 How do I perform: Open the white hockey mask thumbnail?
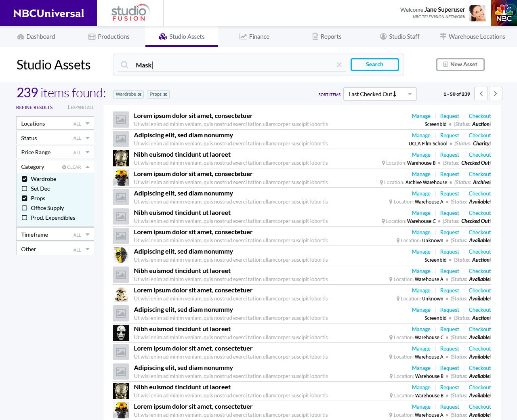pos(121,333)
